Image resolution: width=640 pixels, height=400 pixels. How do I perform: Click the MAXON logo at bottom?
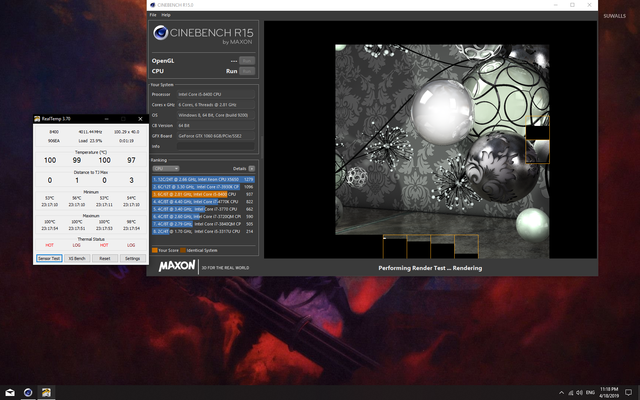tap(177, 266)
